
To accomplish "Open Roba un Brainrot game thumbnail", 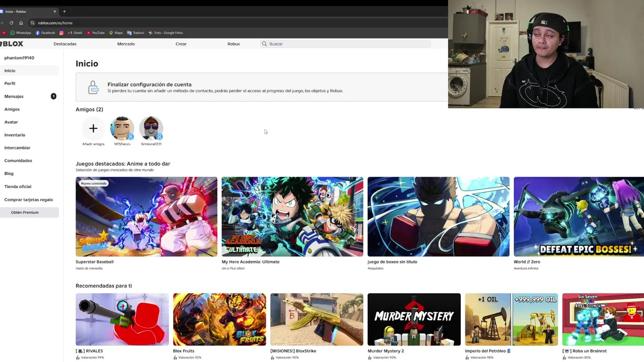I will 603,319.
